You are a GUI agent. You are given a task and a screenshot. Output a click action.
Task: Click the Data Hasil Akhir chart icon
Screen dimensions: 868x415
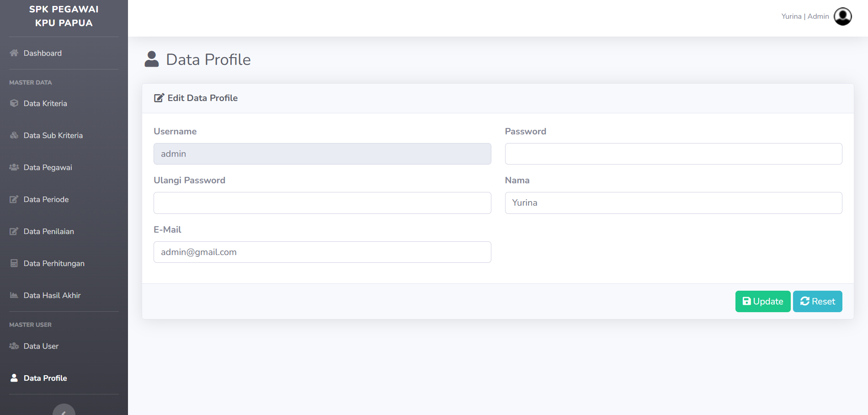tap(14, 295)
